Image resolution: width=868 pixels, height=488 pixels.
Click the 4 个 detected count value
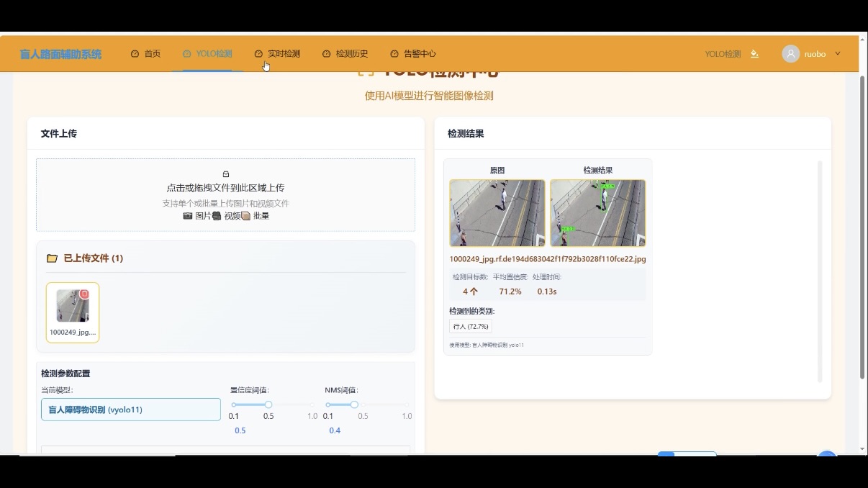coord(470,292)
